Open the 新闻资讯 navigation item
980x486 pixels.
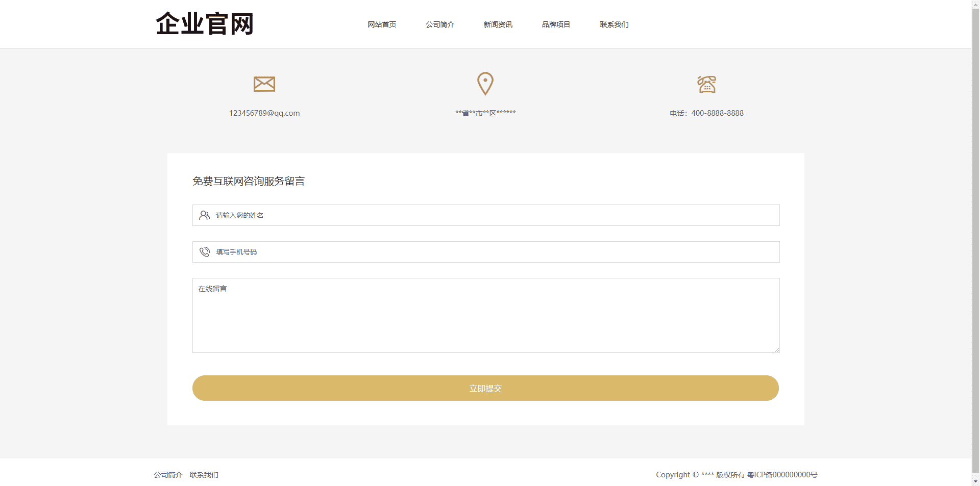(x=498, y=24)
